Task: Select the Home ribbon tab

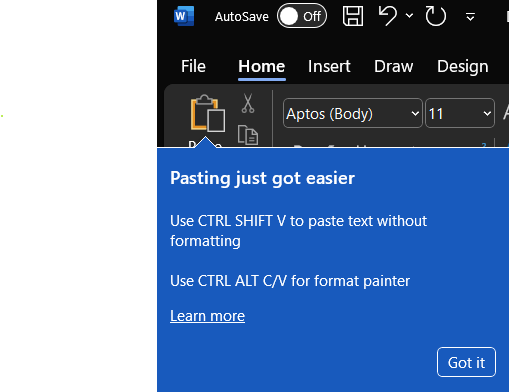Action: [x=262, y=66]
